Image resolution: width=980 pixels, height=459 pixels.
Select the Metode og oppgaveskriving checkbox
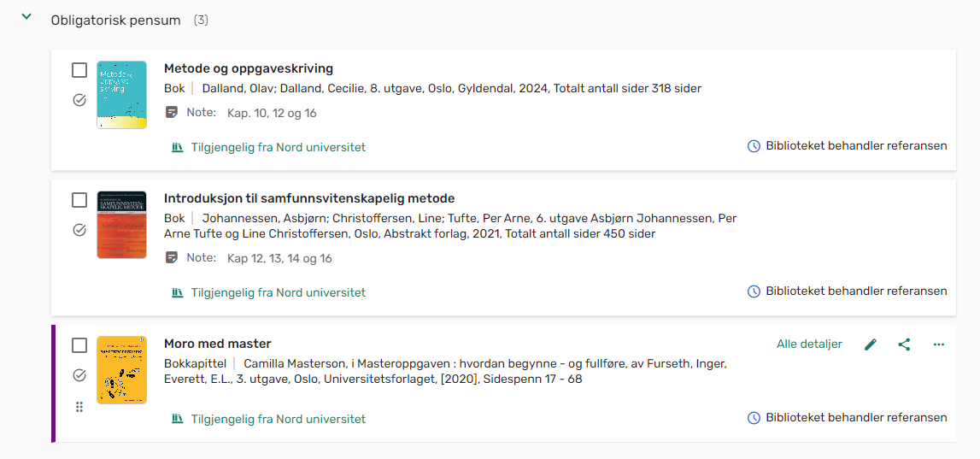pyautogui.click(x=79, y=70)
